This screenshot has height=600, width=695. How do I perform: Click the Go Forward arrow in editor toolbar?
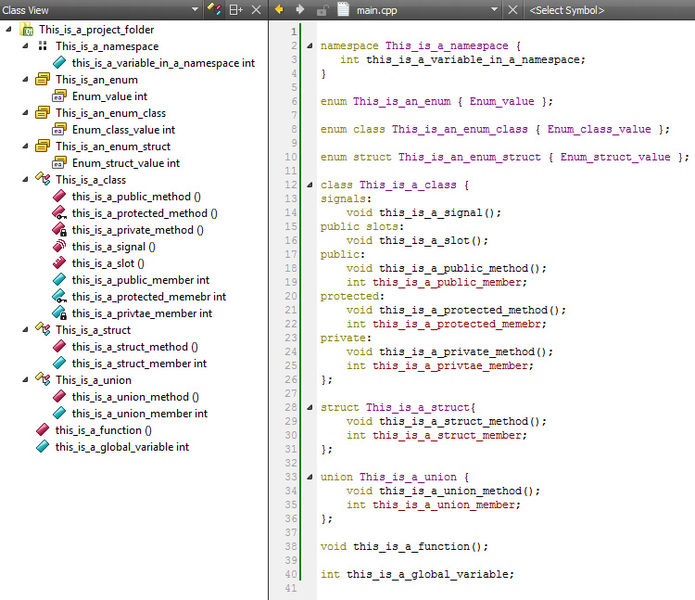[299, 10]
